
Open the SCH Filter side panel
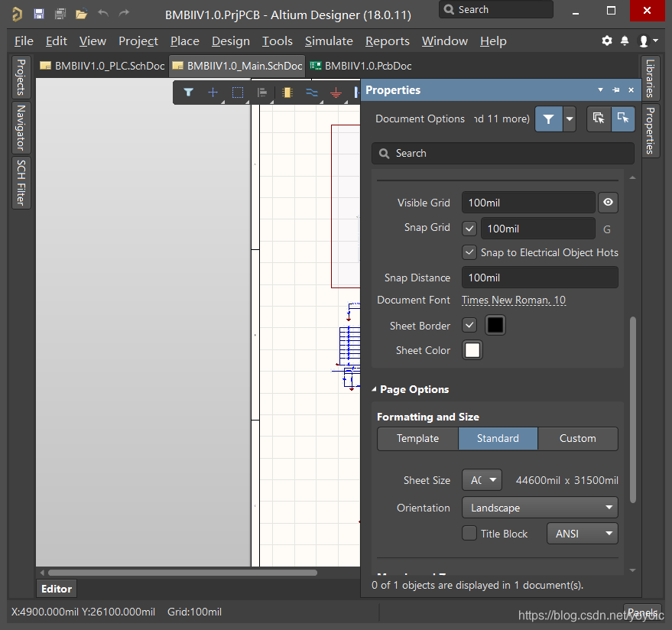(x=21, y=183)
